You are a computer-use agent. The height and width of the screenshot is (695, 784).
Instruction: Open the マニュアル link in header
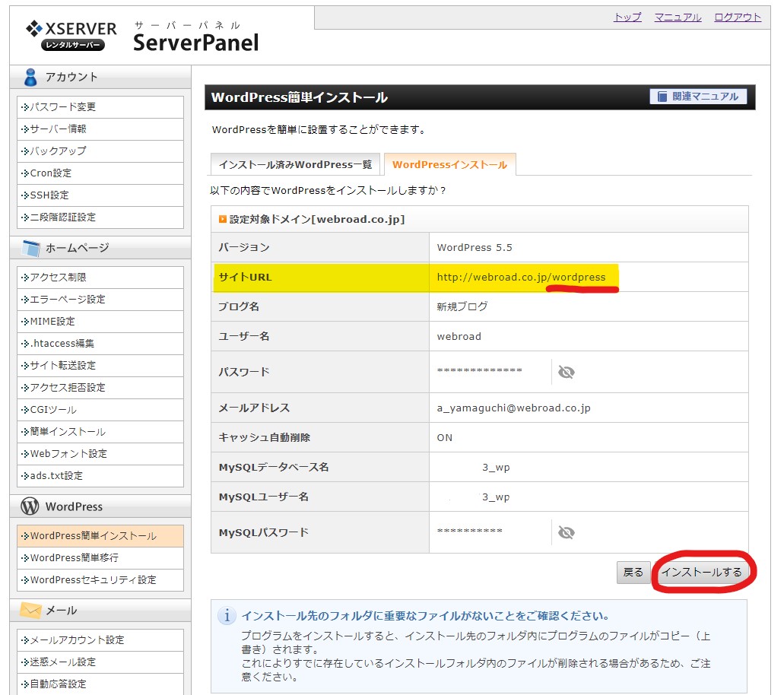pyautogui.click(x=678, y=17)
